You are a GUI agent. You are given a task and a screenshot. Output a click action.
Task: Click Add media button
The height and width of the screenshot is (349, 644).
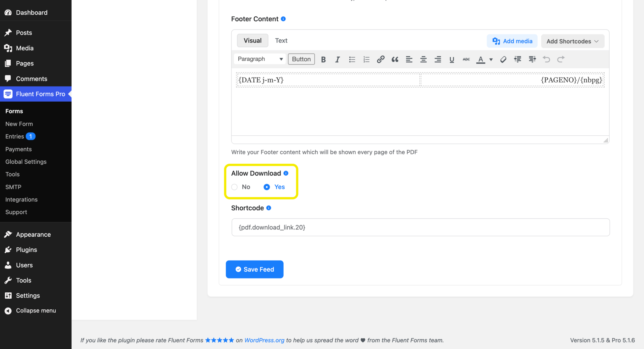pyautogui.click(x=512, y=41)
